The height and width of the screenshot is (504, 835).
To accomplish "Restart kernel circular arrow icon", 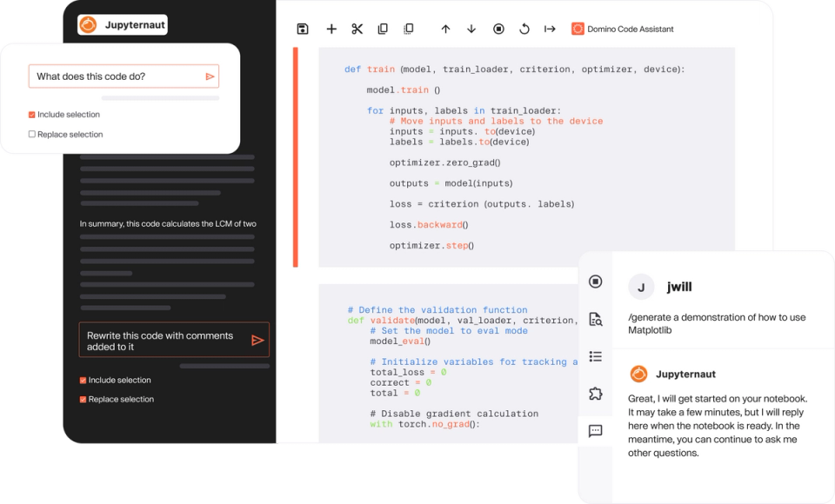I will click(524, 29).
